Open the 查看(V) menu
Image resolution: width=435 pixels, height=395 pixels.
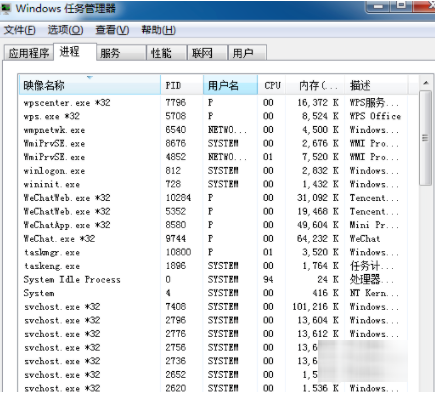pos(112,30)
